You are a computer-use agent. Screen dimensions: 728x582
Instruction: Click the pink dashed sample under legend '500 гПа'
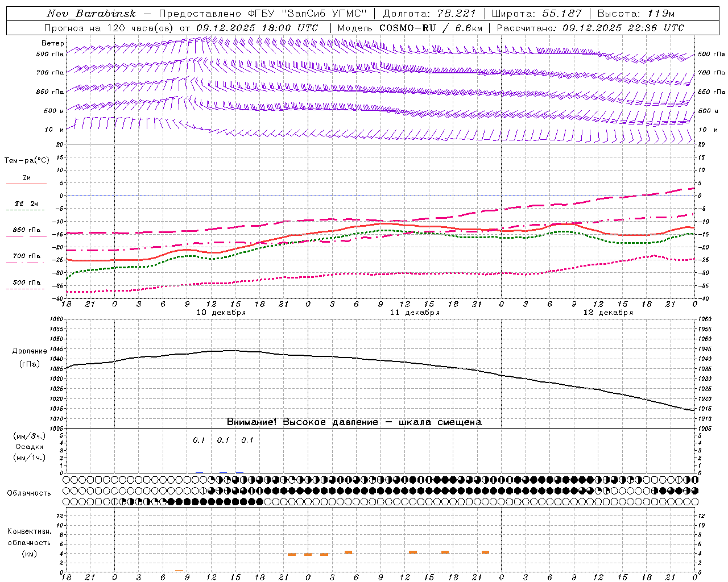point(26,289)
